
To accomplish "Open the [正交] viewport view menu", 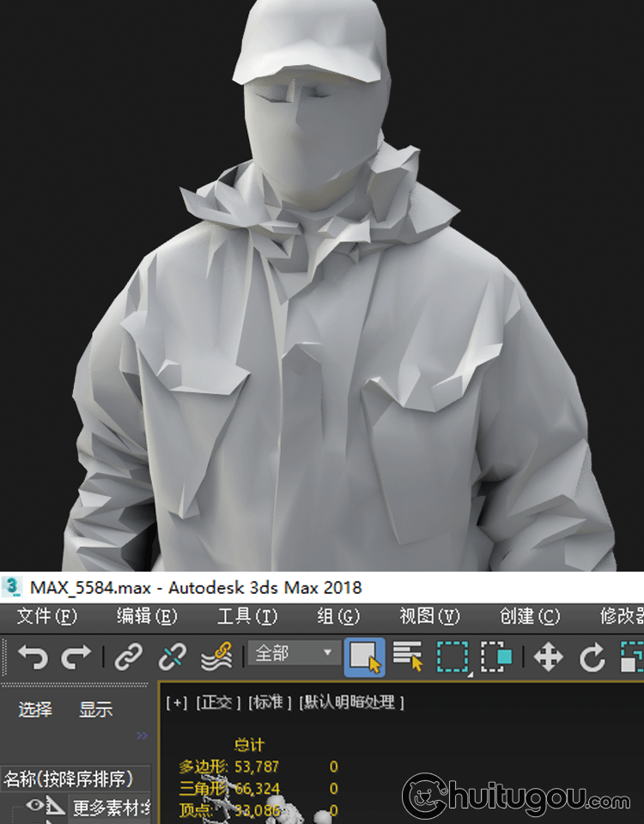I will [x=217, y=702].
